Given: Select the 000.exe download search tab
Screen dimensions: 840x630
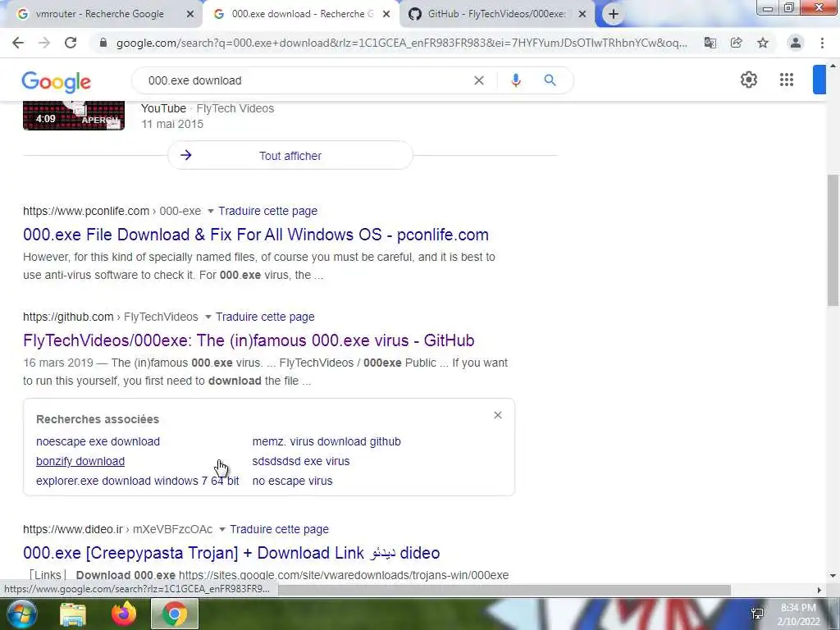Looking at the screenshot, I should pos(302,14).
